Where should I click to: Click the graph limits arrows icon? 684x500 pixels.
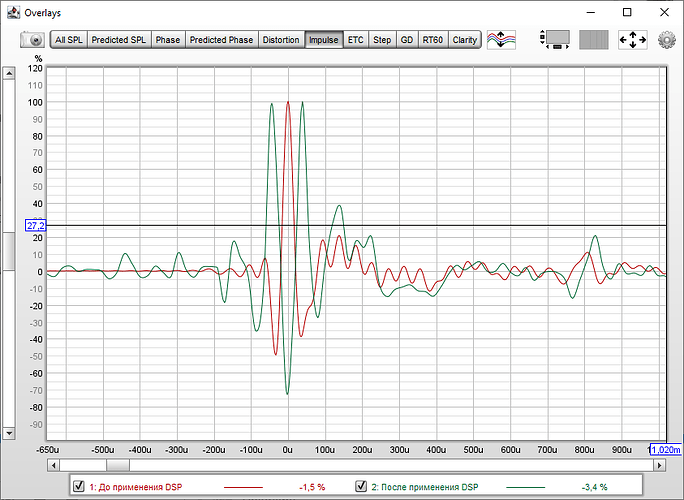(x=633, y=40)
